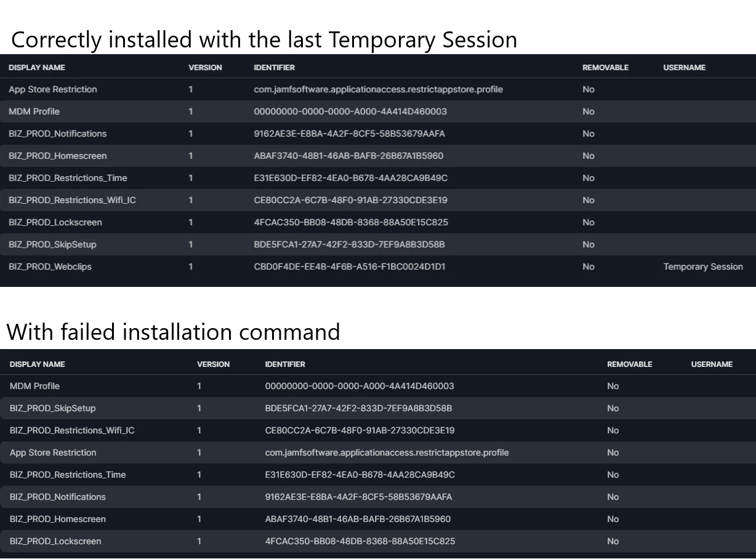Screen dimensions: 756x559
Task: Select BIZ_PROD_Webclips profile row
Action: (378, 267)
